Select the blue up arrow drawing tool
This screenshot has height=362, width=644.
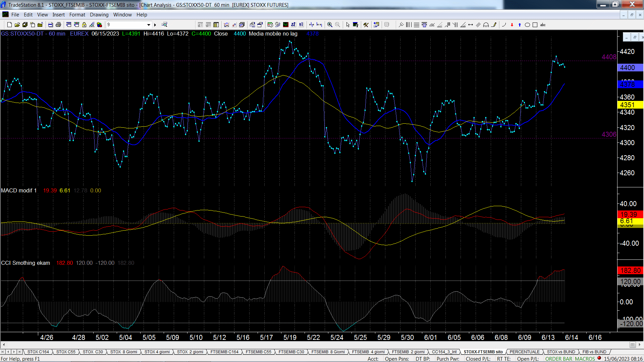(x=520, y=25)
